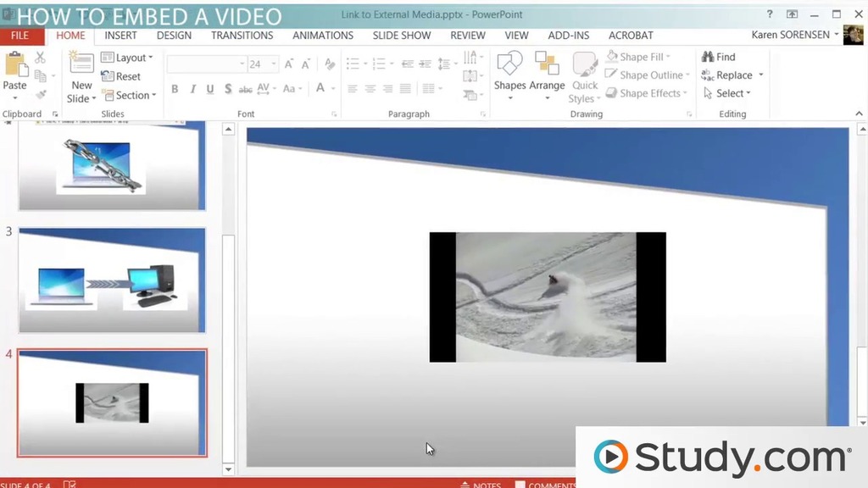868x488 pixels.
Task: Toggle Bold formatting
Action: pos(175,89)
